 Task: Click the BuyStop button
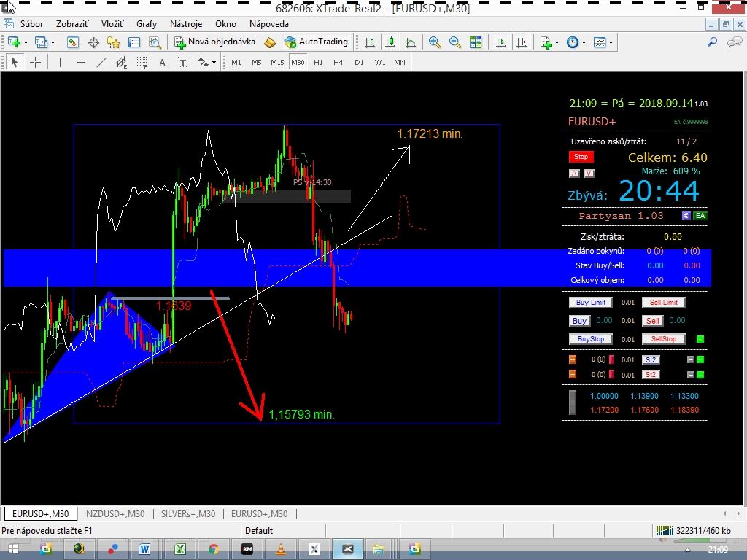coord(591,339)
